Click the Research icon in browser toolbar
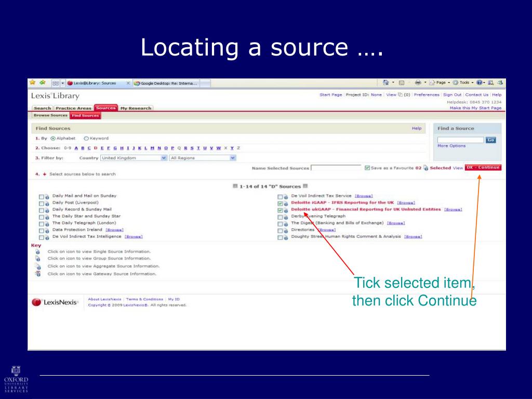The width and height of the screenshot is (532, 399). coord(490,83)
